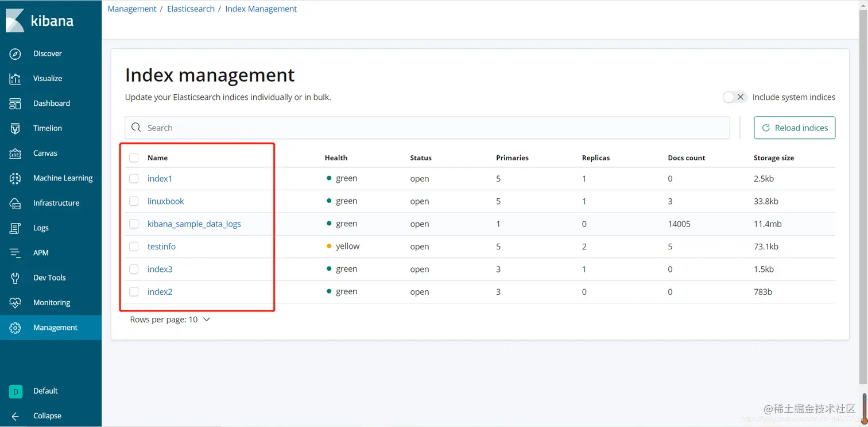Open the index1 index link
Screen dimensions: 868x427
coord(160,179)
